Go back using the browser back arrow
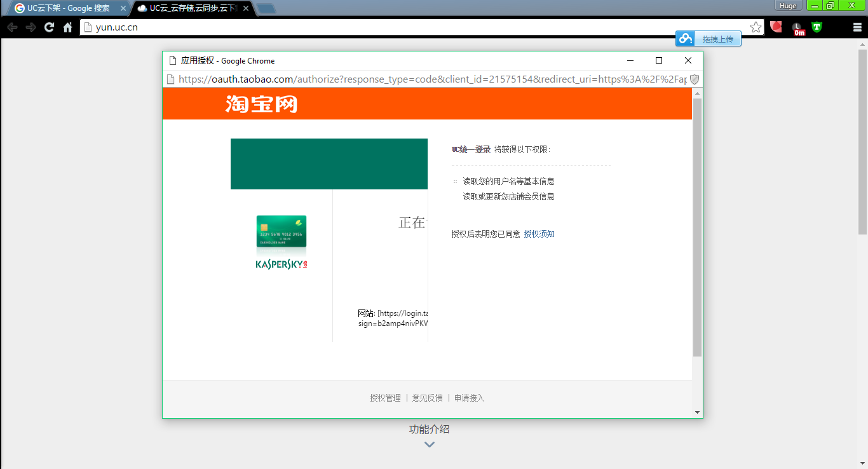The height and width of the screenshot is (469, 868). [12, 27]
